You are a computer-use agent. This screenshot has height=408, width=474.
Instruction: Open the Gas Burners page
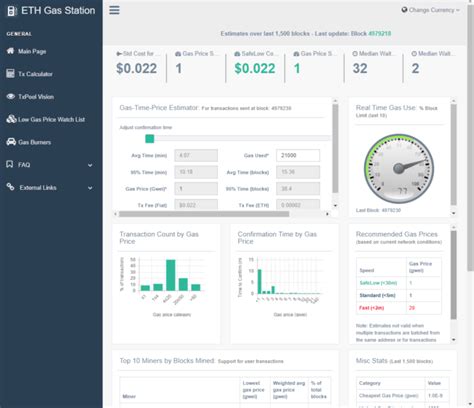point(35,142)
